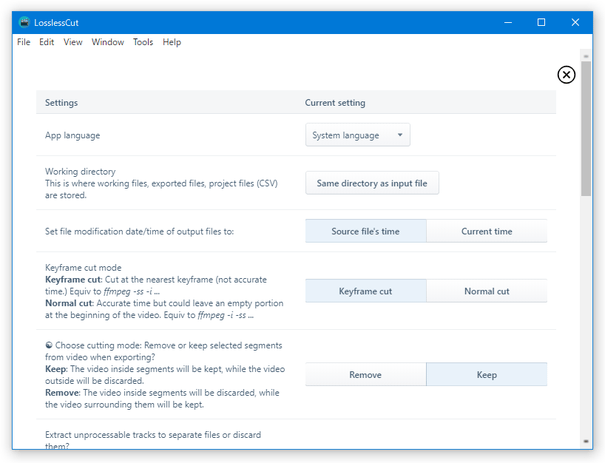
Task: Click the vertical scrollbar thumb
Action: [x=586, y=128]
